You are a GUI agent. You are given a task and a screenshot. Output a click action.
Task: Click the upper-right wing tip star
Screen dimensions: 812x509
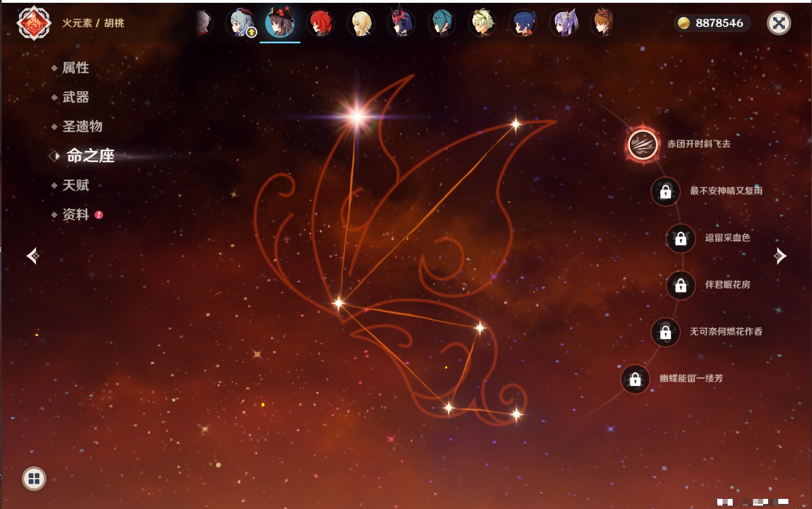516,124
